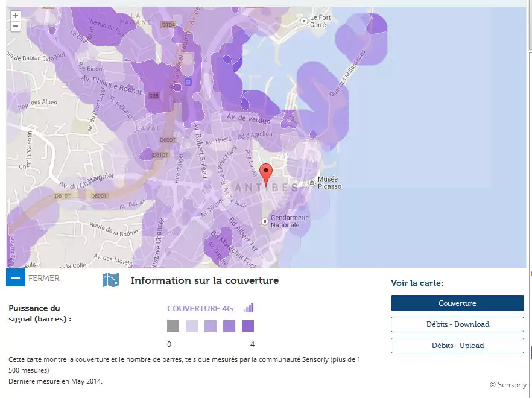Switch to Débits - Upload map
Viewport: 532px width, 398px height.
(x=457, y=346)
